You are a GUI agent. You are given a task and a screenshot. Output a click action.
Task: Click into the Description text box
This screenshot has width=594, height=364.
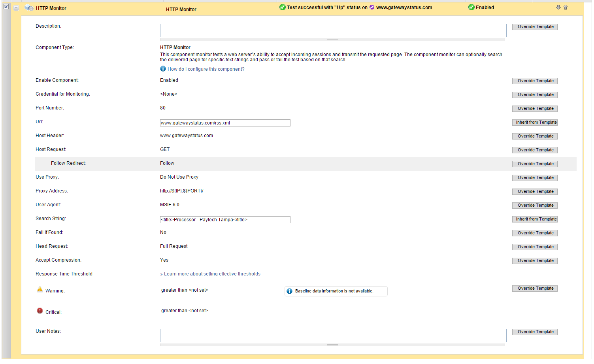[x=333, y=30]
